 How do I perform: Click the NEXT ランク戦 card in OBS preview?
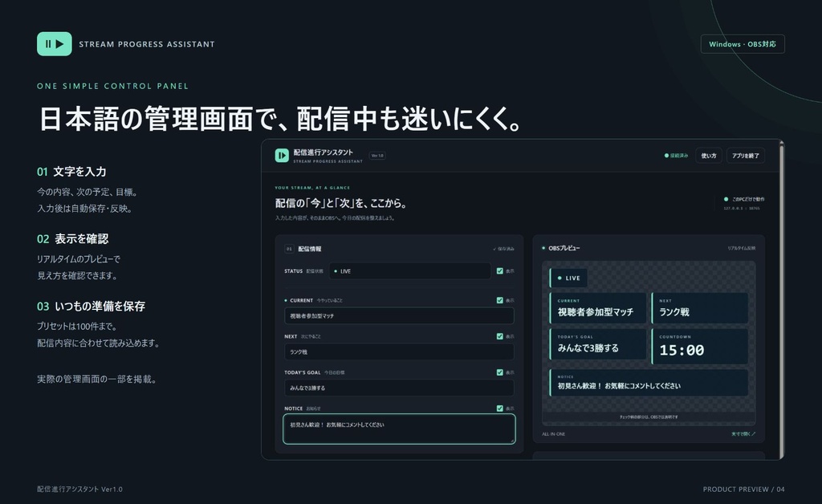click(699, 308)
